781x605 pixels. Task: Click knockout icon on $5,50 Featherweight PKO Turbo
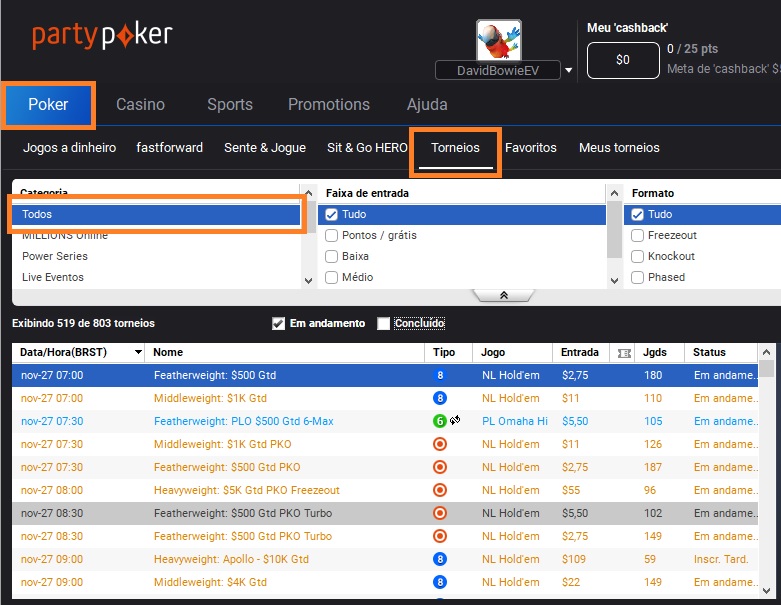pos(440,513)
